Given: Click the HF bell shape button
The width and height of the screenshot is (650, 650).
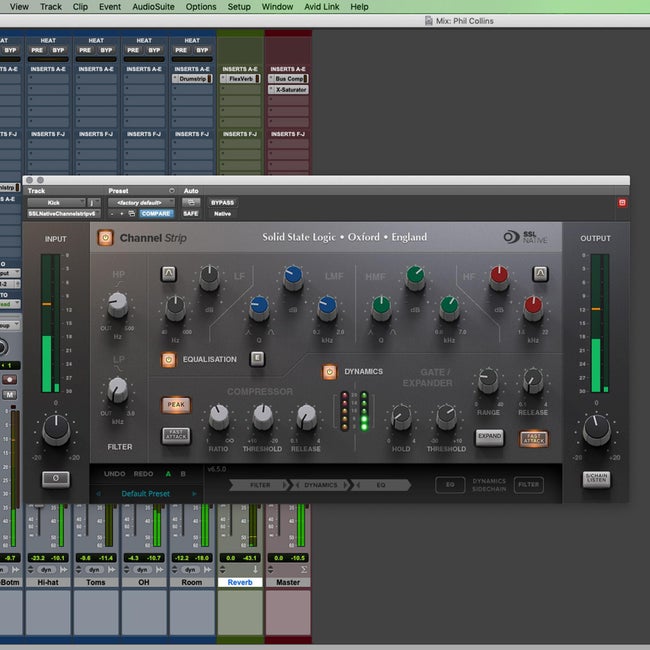Looking at the screenshot, I should click(x=540, y=274).
